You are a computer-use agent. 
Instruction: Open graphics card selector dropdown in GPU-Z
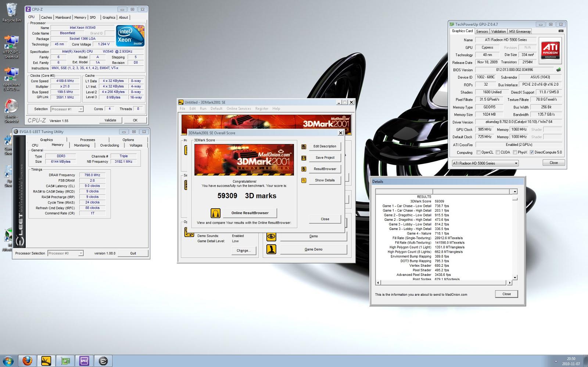485,163
